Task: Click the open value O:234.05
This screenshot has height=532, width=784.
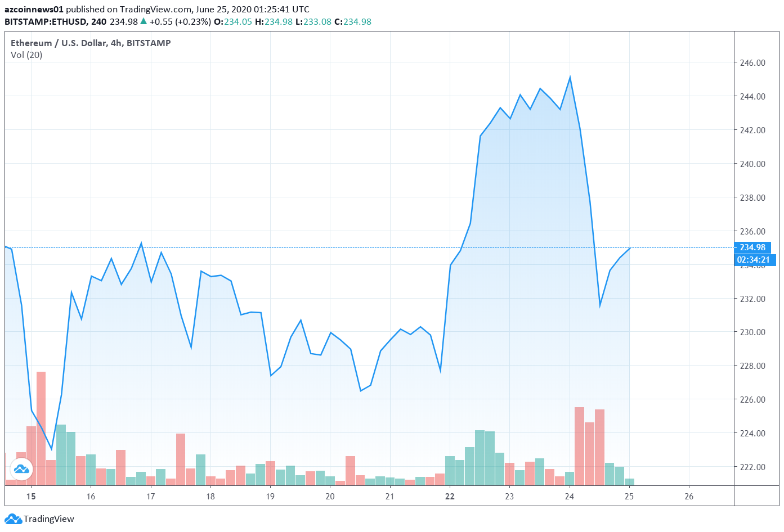Action: (x=233, y=21)
